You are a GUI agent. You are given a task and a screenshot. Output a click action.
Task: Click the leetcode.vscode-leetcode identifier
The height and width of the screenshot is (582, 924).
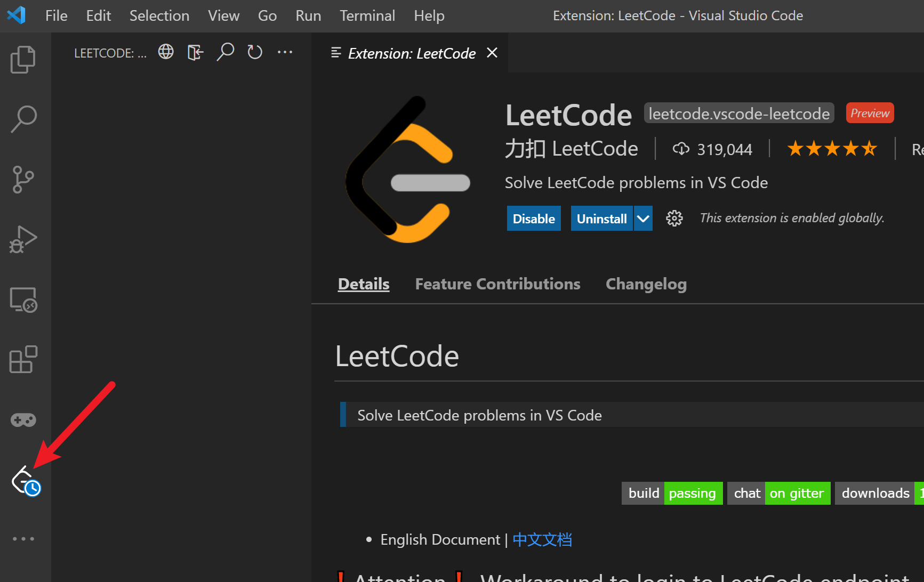pos(739,114)
